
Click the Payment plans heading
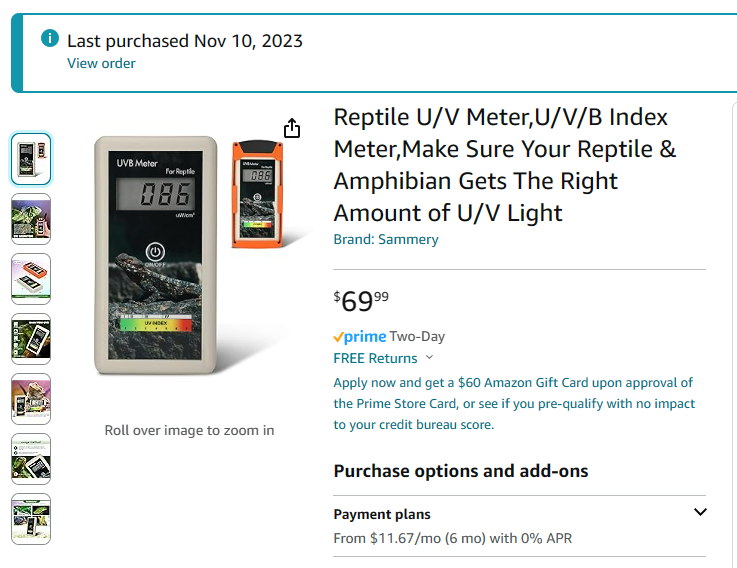382,514
